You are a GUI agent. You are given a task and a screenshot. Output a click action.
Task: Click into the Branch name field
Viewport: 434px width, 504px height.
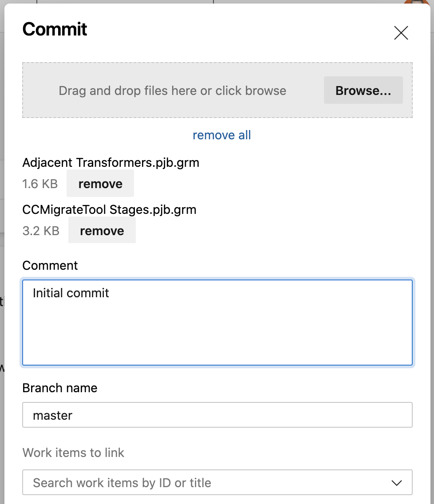(x=217, y=415)
